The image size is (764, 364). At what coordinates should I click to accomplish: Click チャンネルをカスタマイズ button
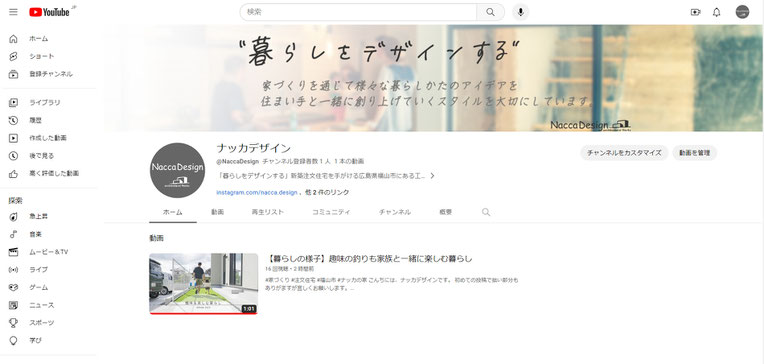click(x=624, y=153)
